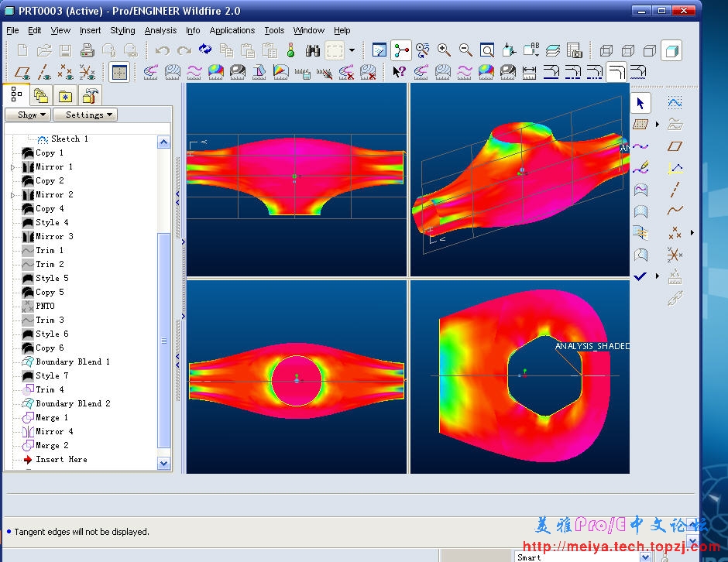Click the Repaint screen icon
728x562 pixels.
[379, 50]
